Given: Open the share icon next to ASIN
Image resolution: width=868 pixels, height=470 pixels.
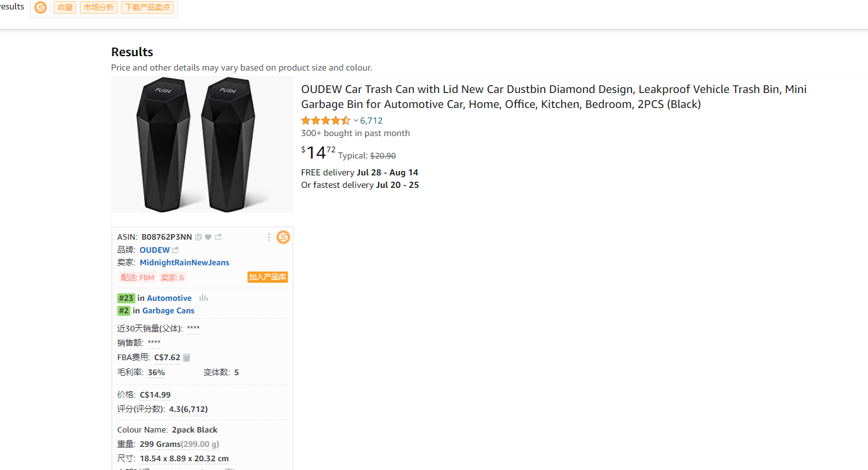Looking at the screenshot, I should (x=218, y=237).
